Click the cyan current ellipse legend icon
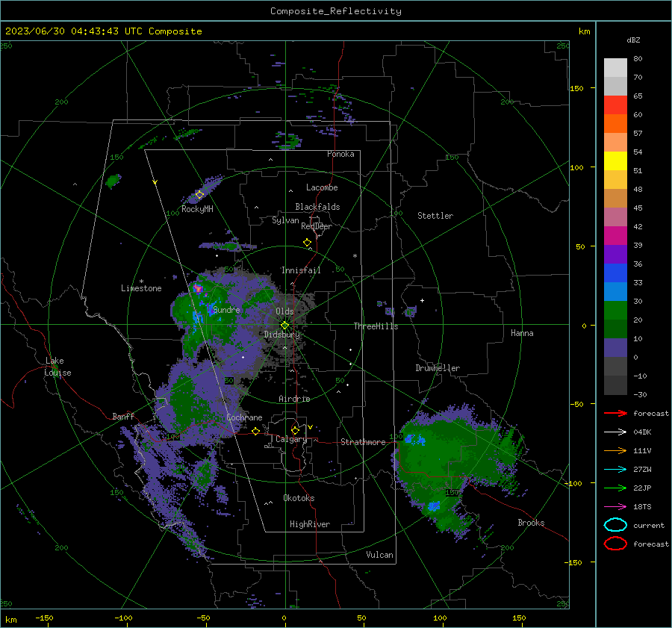 (x=615, y=525)
